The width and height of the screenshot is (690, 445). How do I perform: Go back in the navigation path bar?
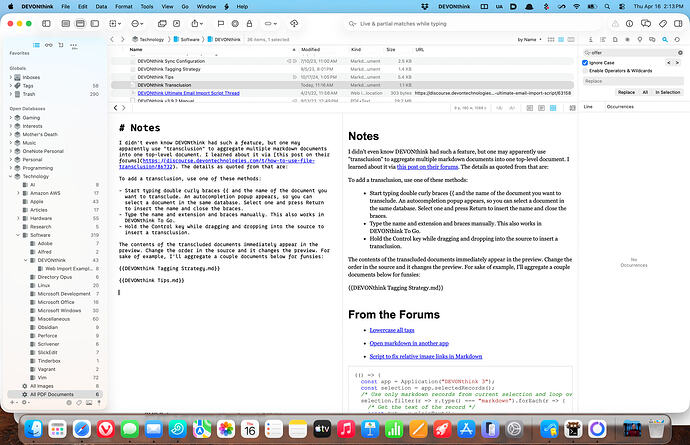tap(113, 40)
